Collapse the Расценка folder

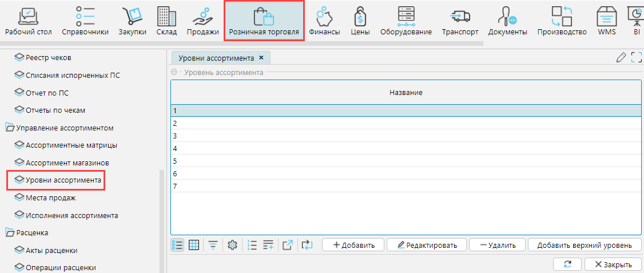coord(10,233)
